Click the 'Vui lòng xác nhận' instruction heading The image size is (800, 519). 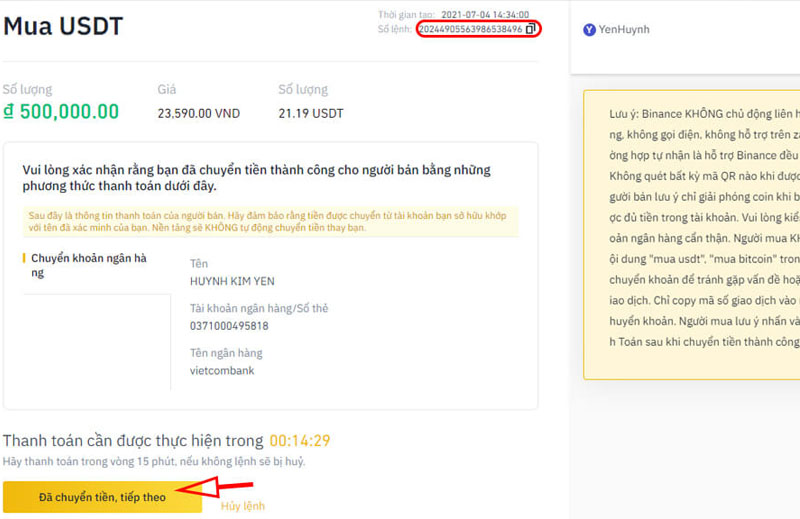pyautogui.click(x=256, y=178)
